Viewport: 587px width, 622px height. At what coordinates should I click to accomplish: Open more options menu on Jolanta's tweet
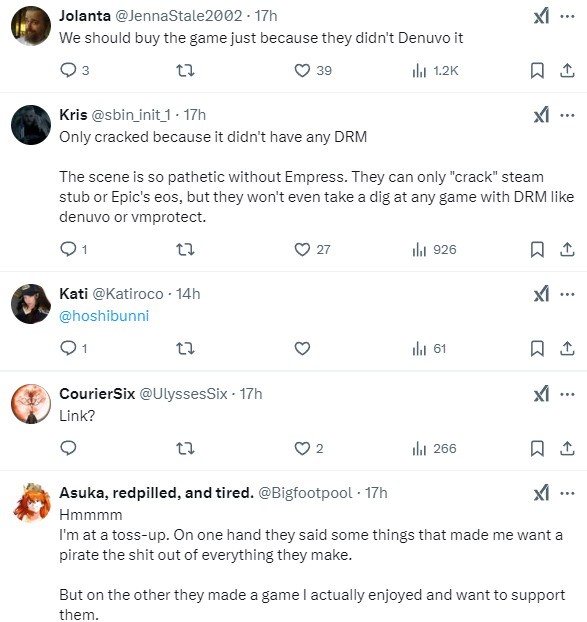[x=567, y=16]
